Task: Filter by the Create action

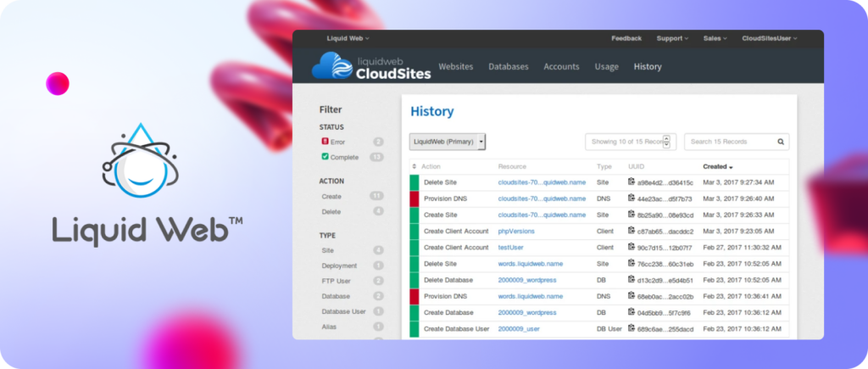Action: click(331, 196)
